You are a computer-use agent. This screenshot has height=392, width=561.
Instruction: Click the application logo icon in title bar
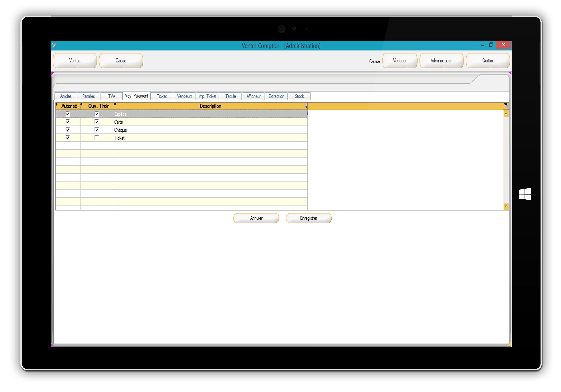pyautogui.click(x=54, y=45)
